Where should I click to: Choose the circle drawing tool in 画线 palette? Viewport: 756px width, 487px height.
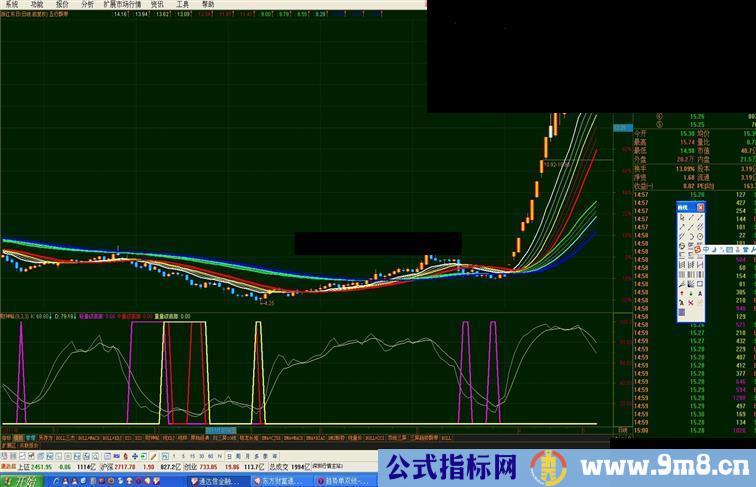[x=700, y=236]
